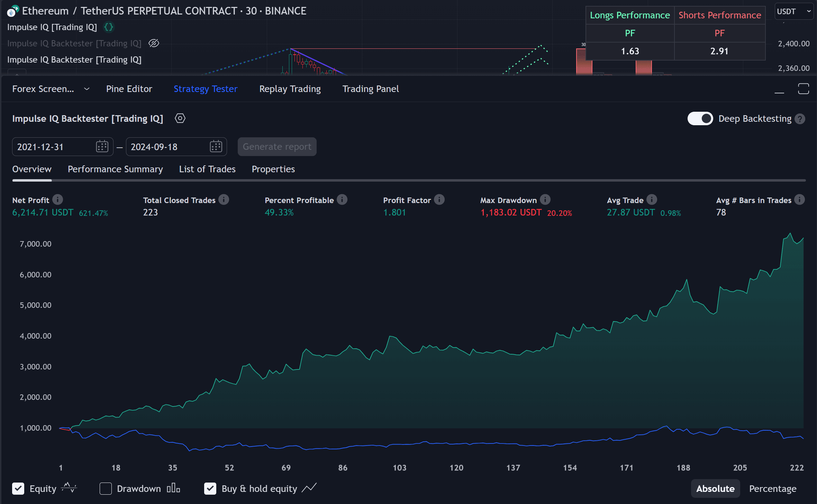
Task: Select Impulse IQ [Trading IQ] indicator legend
Action: coord(52,27)
